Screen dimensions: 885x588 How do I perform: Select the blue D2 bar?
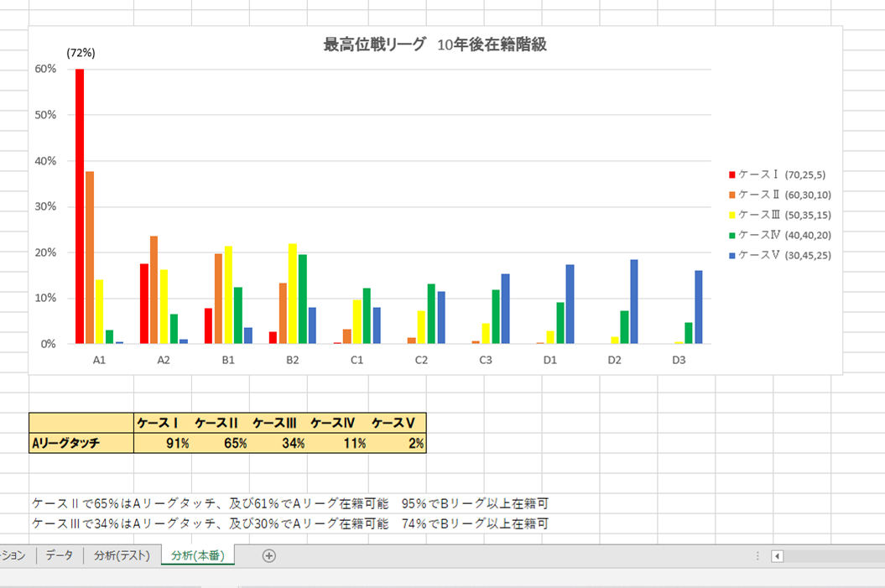(634, 301)
